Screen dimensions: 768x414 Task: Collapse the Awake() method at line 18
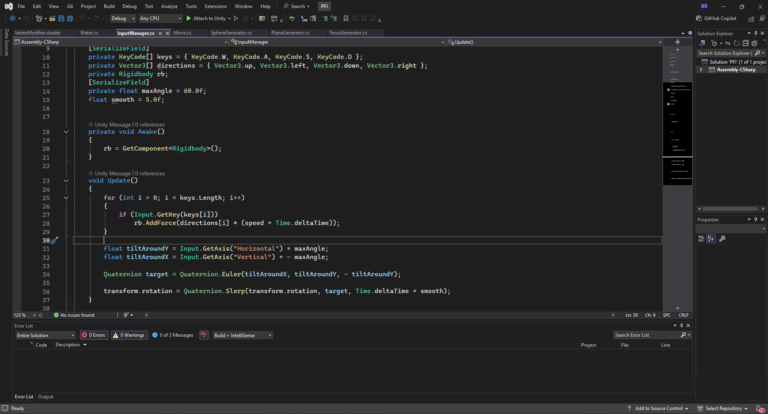pyautogui.click(x=66, y=132)
